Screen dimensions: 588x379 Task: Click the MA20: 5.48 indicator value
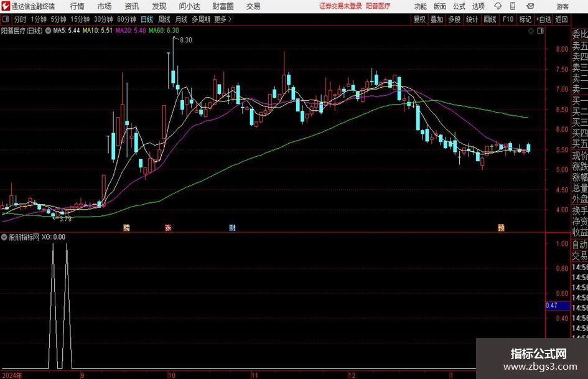[131, 30]
